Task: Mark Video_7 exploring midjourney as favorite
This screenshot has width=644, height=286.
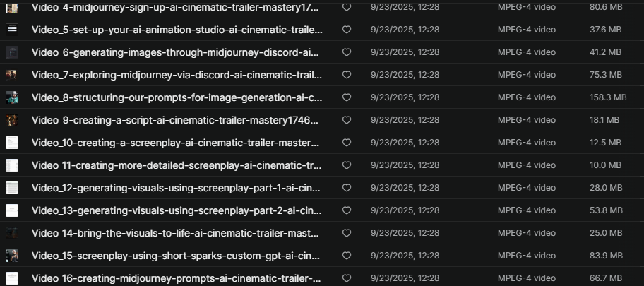Action: (x=347, y=75)
